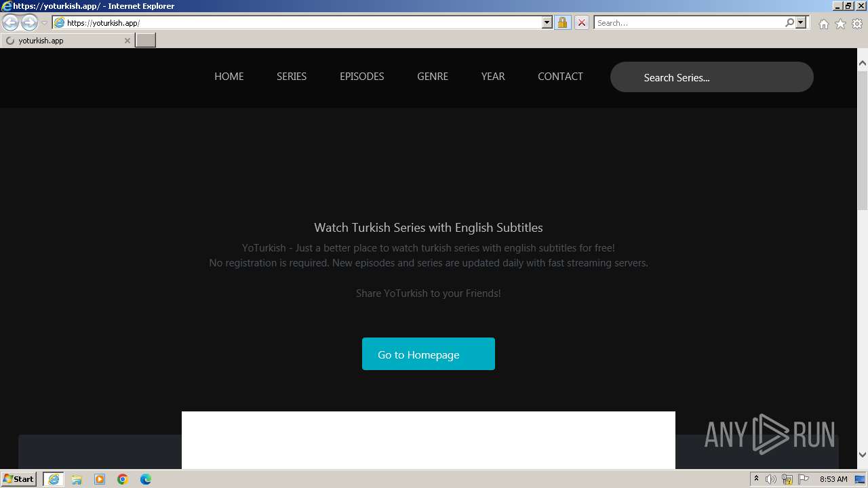Click the Home icon in IE toolbar
868x488 pixels.
click(823, 24)
